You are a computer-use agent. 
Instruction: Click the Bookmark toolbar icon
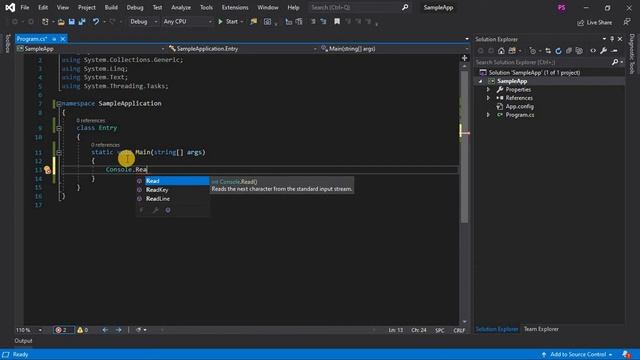tap(337, 22)
